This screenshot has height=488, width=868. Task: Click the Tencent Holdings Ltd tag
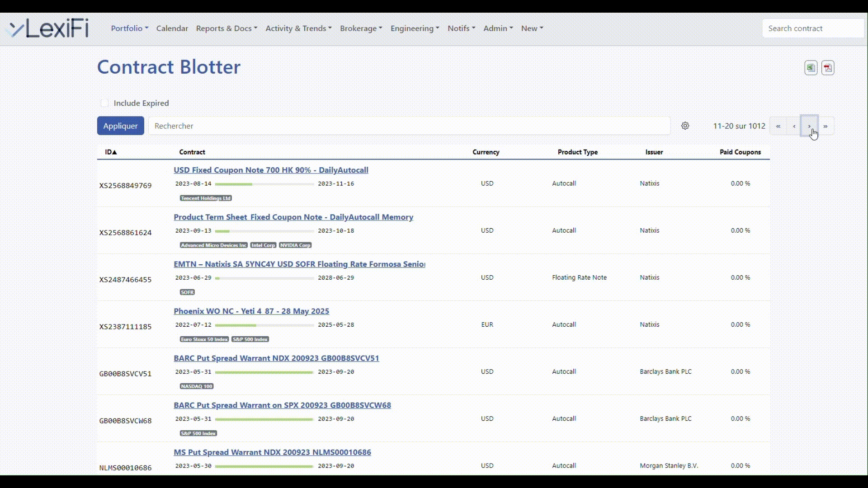click(x=206, y=198)
